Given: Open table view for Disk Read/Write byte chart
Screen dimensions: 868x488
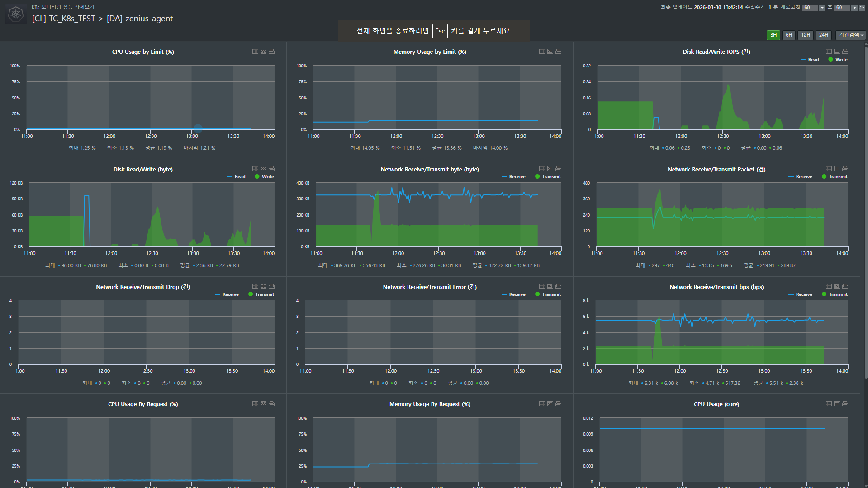Looking at the screenshot, I should coord(255,169).
